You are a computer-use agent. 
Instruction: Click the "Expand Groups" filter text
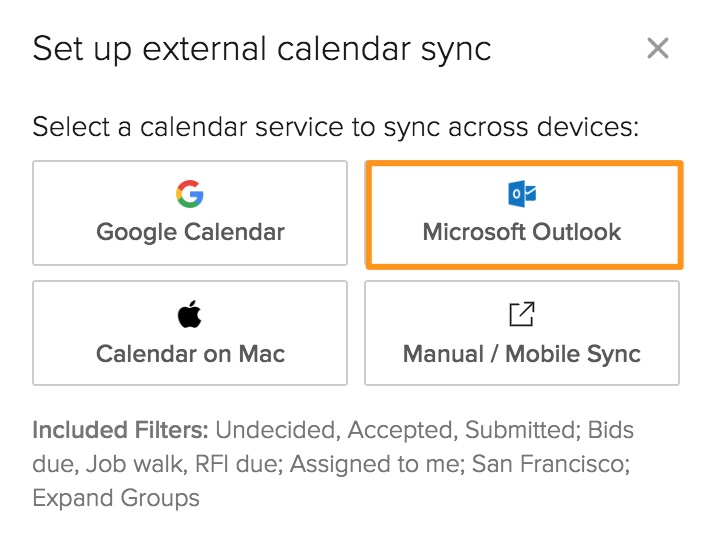tap(116, 498)
